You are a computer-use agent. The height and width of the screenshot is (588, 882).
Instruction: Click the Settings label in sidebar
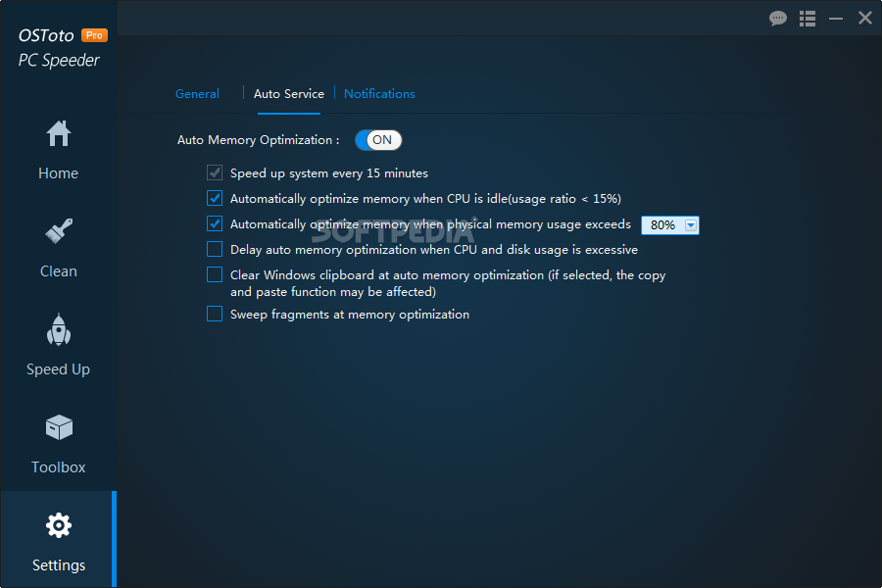coord(59,564)
